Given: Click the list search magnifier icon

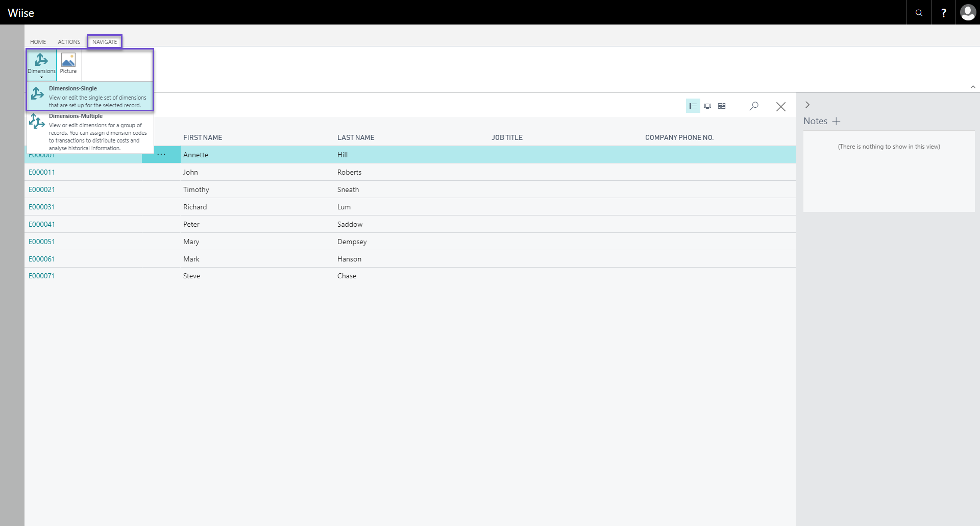Looking at the screenshot, I should pyautogui.click(x=754, y=106).
